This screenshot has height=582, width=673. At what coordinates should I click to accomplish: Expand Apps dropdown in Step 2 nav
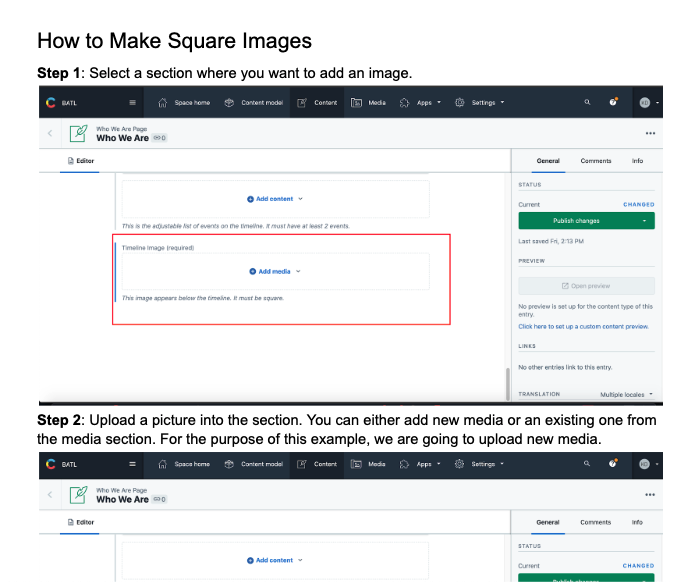(420, 464)
